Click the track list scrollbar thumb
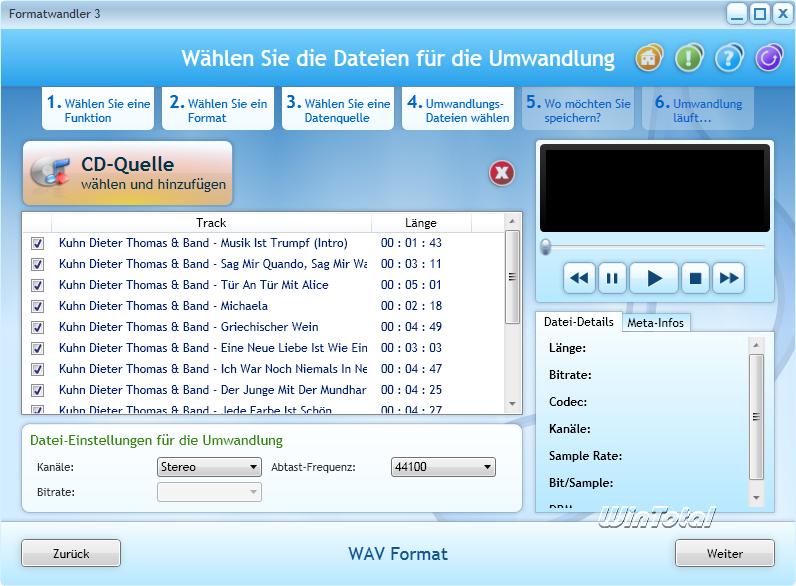This screenshot has width=796, height=586. 512,277
